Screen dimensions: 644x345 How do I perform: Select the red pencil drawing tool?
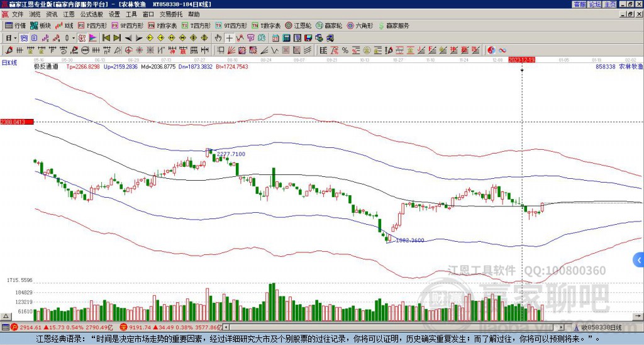coord(9,50)
